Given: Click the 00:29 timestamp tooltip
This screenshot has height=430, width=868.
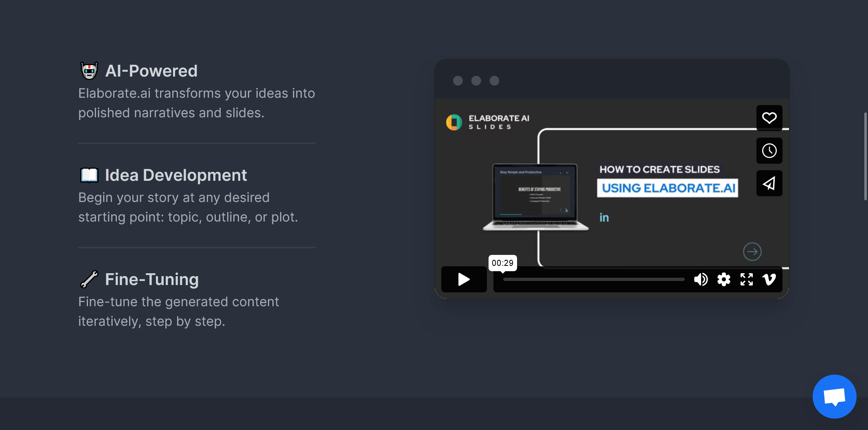Looking at the screenshot, I should [x=502, y=263].
